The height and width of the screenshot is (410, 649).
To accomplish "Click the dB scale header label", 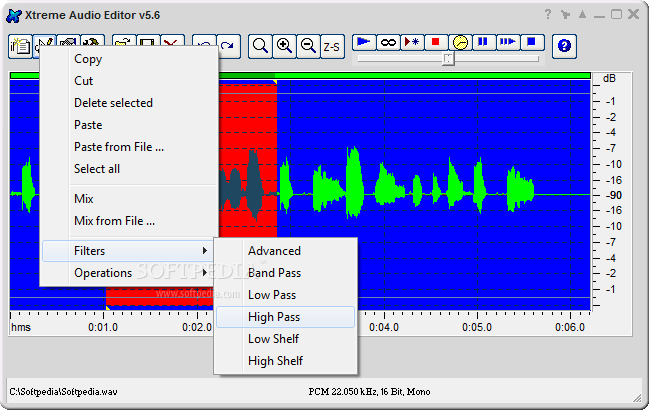I will (x=609, y=79).
